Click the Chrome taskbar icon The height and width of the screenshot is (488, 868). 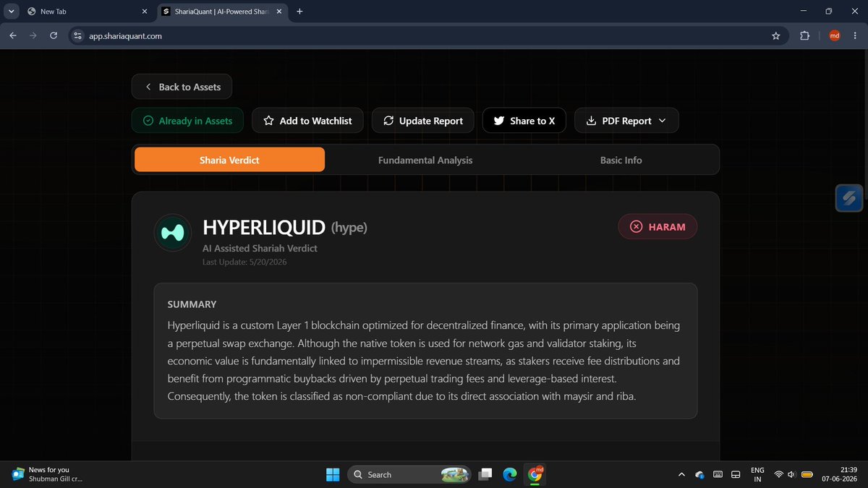point(535,474)
